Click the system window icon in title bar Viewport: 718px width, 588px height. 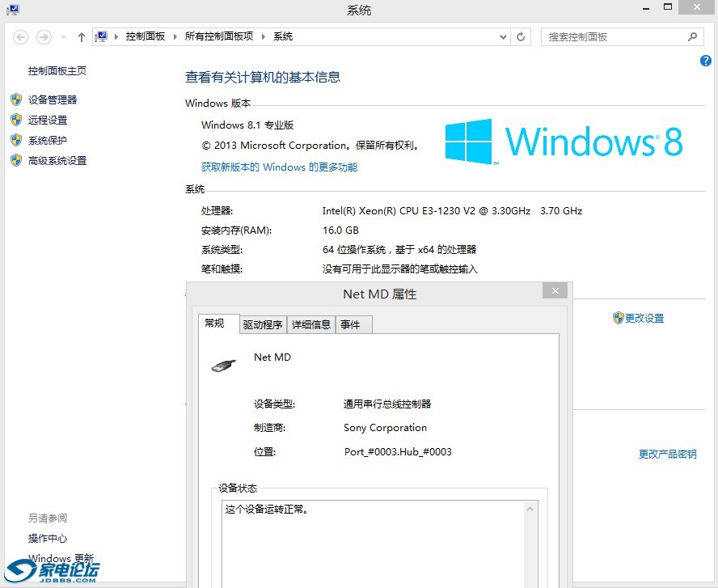[13, 9]
